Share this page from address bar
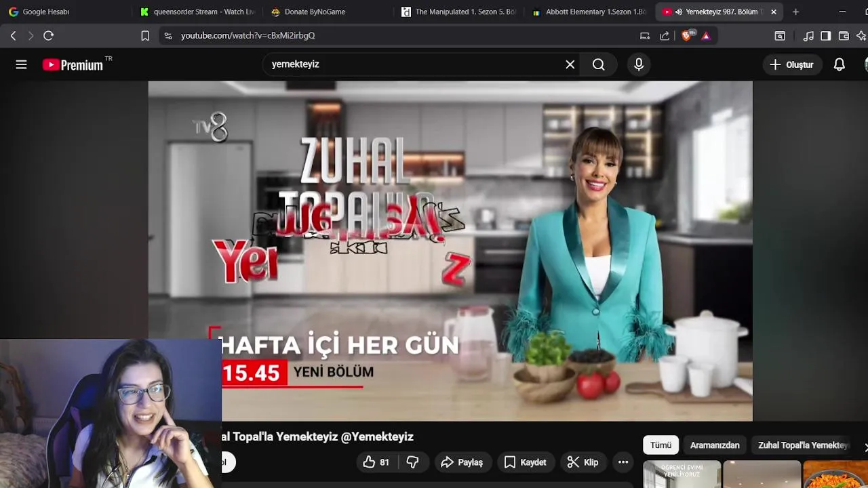The image size is (868, 488). 665,36
